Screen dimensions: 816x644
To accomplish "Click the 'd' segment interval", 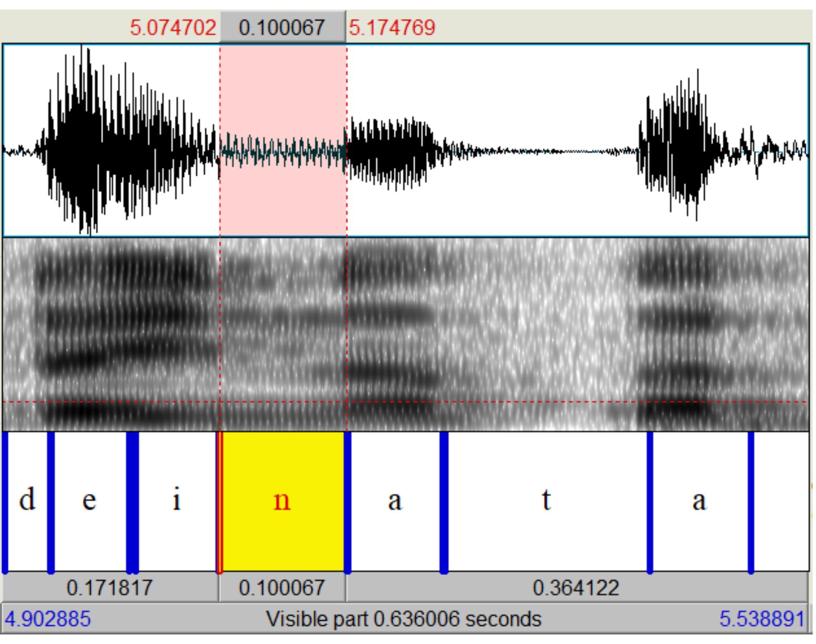I will pos(27,501).
